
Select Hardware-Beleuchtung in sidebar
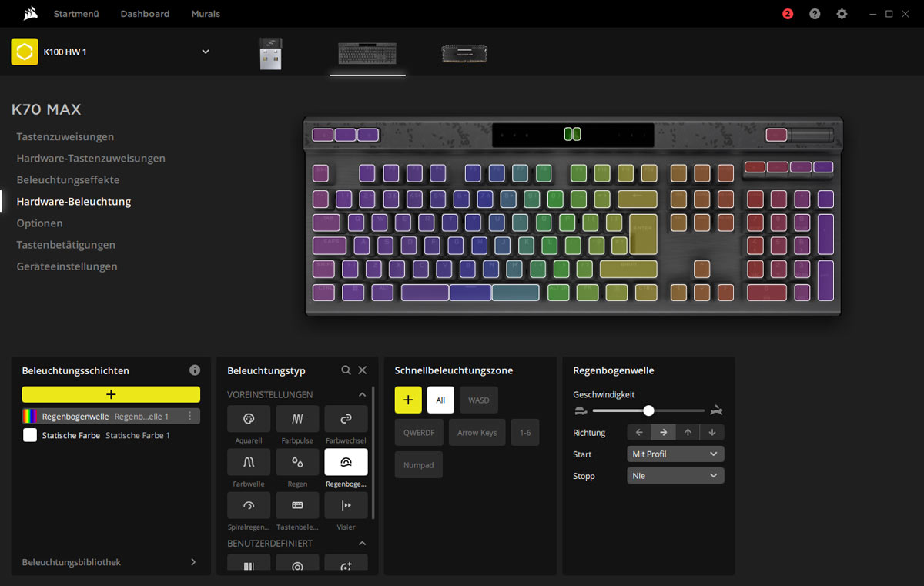click(x=74, y=202)
